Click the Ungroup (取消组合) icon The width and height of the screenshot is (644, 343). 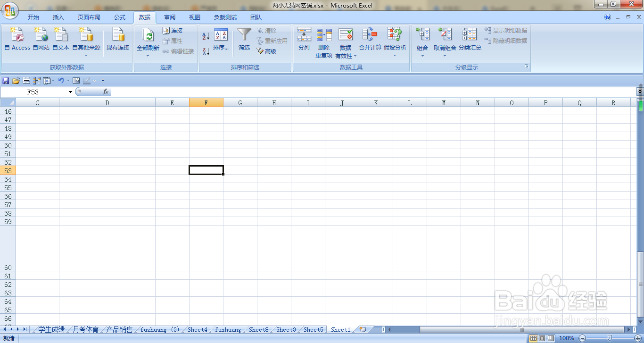pos(445,35)
